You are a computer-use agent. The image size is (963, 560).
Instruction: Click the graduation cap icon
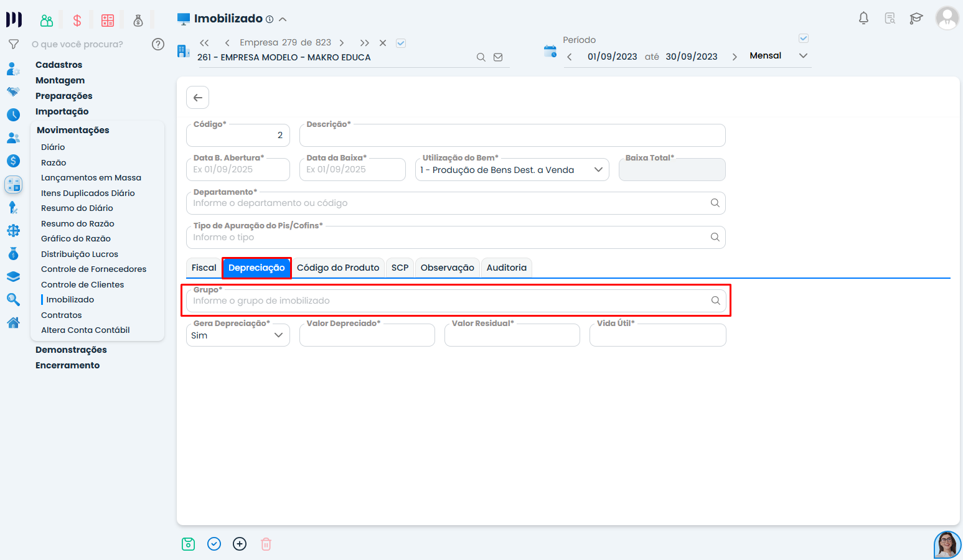[916, 18]
